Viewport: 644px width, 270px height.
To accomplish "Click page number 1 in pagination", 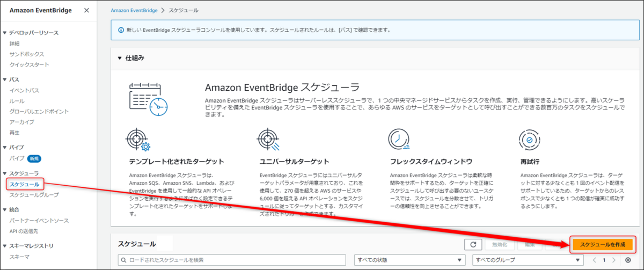I will click(604, 260).
